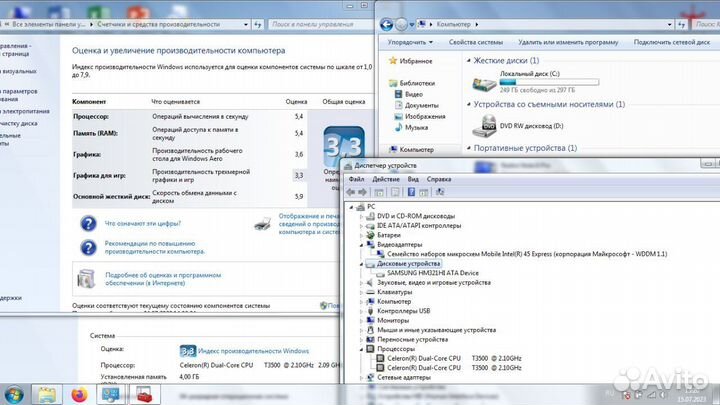Screen dimensions: 720x405
Task: Select Библиотеки in the navigation pane
Action: (417, 83)
